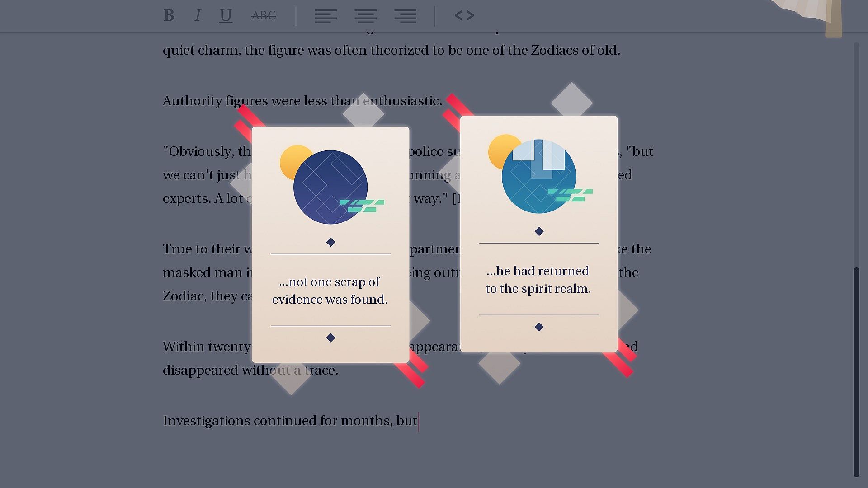868x488 pixels.
Task: Toggle italic formatting
Action: 198,16
